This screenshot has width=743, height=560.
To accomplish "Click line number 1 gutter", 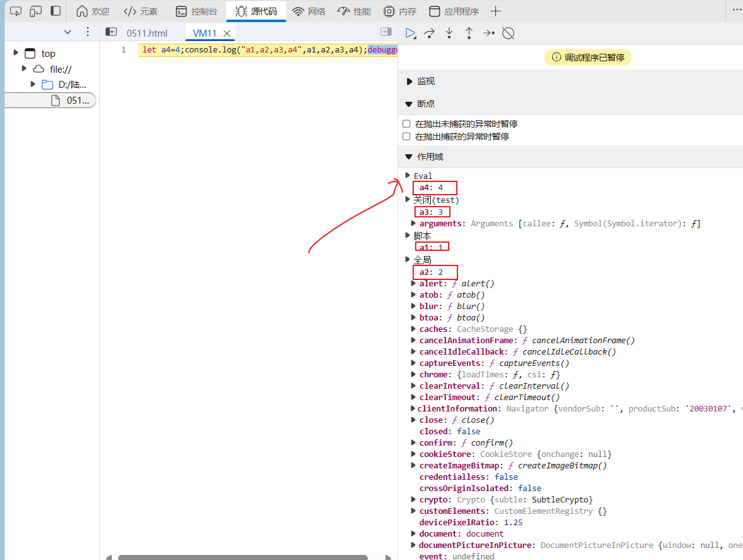I will coord(124,50).
